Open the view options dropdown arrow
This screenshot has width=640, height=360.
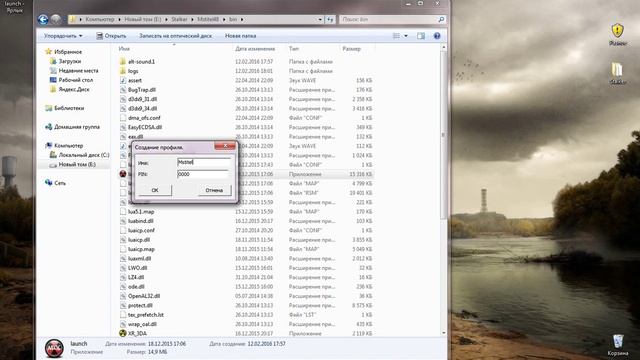coord(406,36)
